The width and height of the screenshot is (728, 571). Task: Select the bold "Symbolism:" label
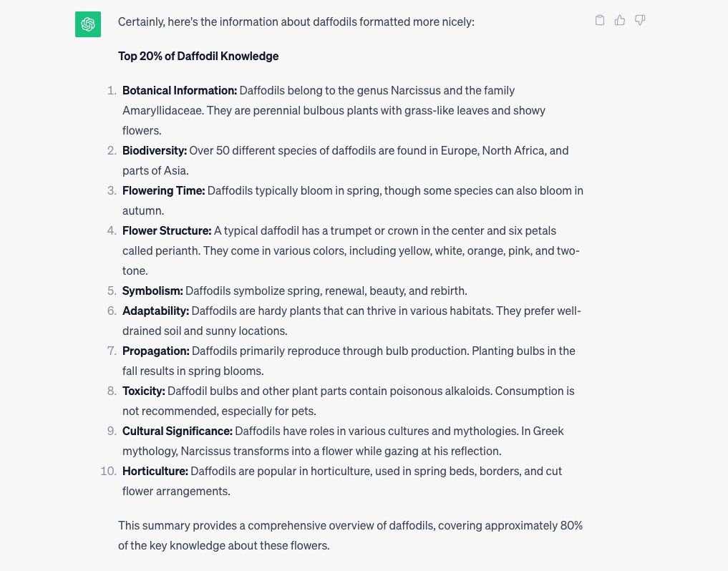152,291
